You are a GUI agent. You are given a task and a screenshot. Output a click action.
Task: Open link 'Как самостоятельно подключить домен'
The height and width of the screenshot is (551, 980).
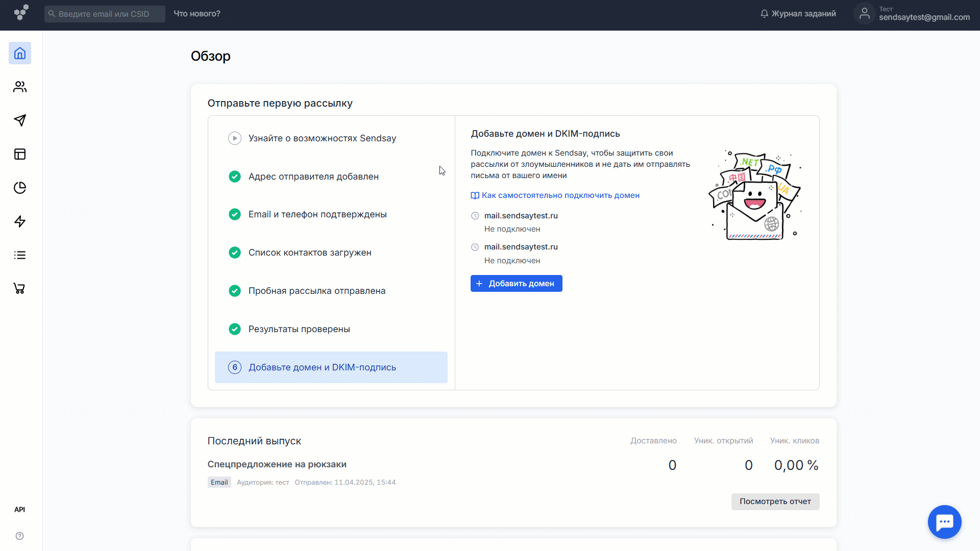(560, 195)
